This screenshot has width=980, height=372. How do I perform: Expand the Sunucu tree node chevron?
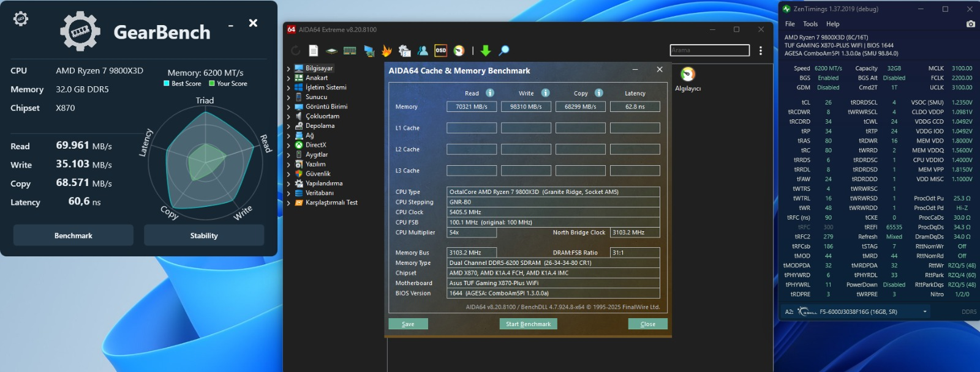pyautogui.click(x=288, y=97)
